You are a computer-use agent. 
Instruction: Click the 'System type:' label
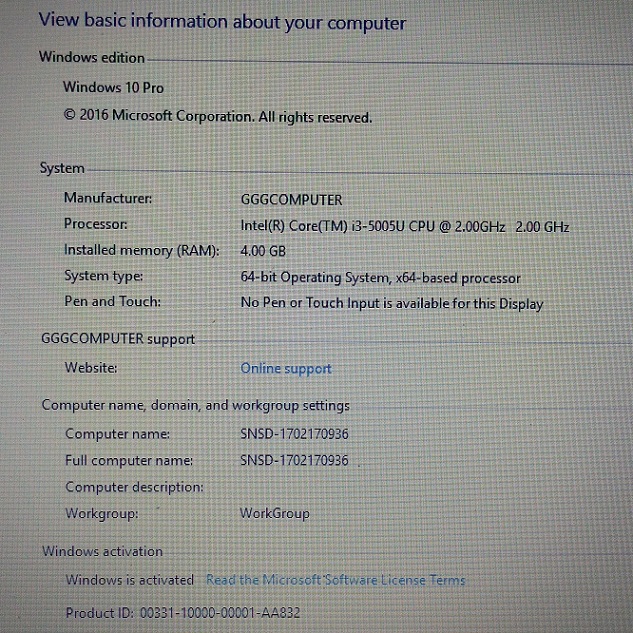coord(103,276)
